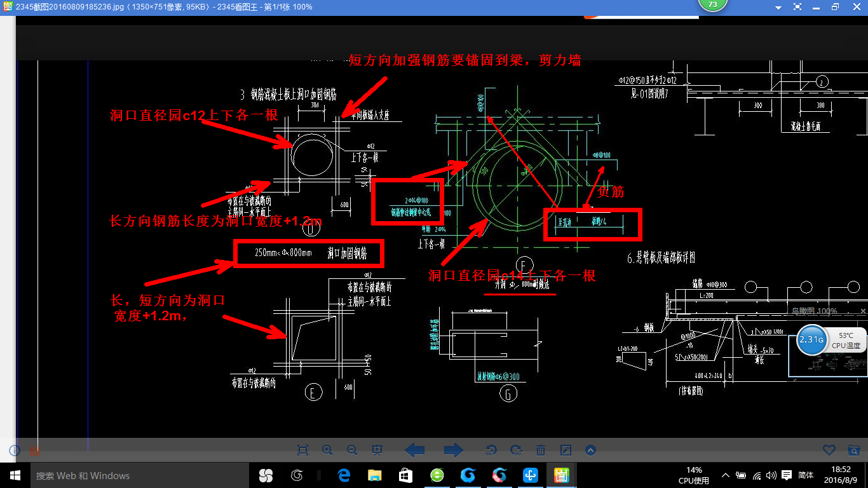Open the volume control tray icon
The width and height of the screenshot is (868, 488).
click(x=771, y=475)
